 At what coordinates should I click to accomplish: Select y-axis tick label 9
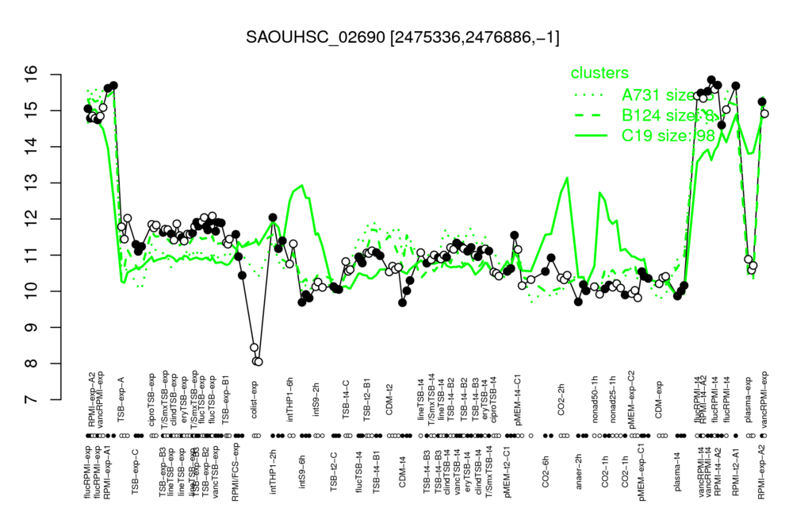tap(31, 327)
